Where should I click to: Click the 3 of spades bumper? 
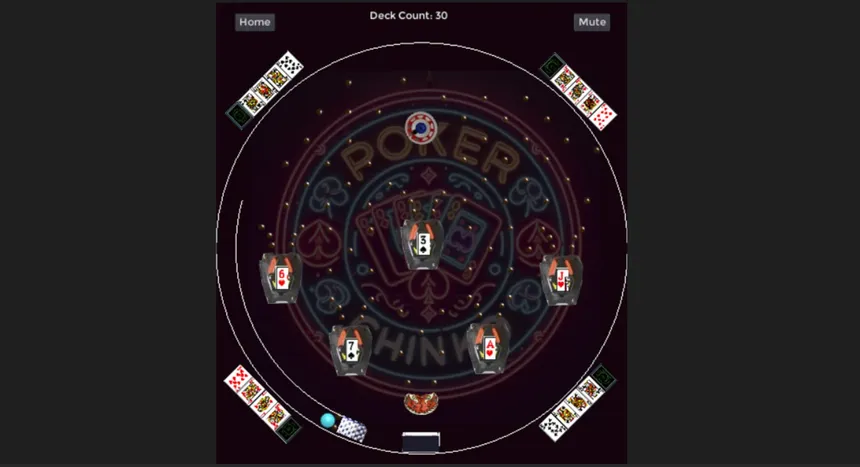coord(422,244)
